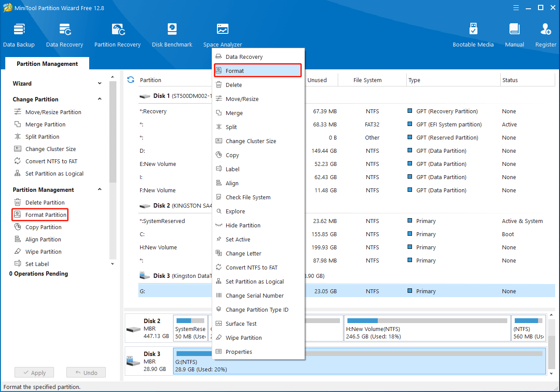This screenshot has width=560, height=392.
Task: Select Check File System in context menu
Action: coord(258,197)
